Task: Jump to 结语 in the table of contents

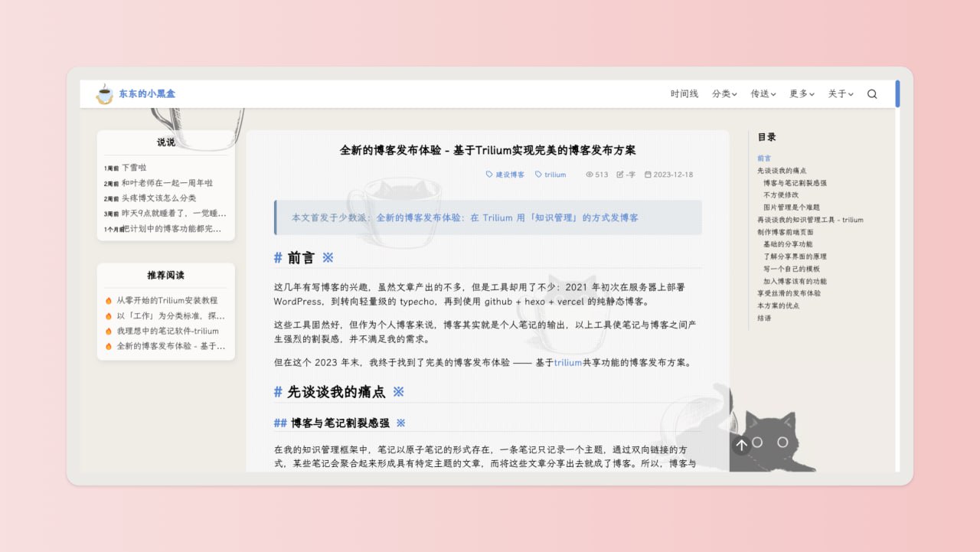Action: 766,317
